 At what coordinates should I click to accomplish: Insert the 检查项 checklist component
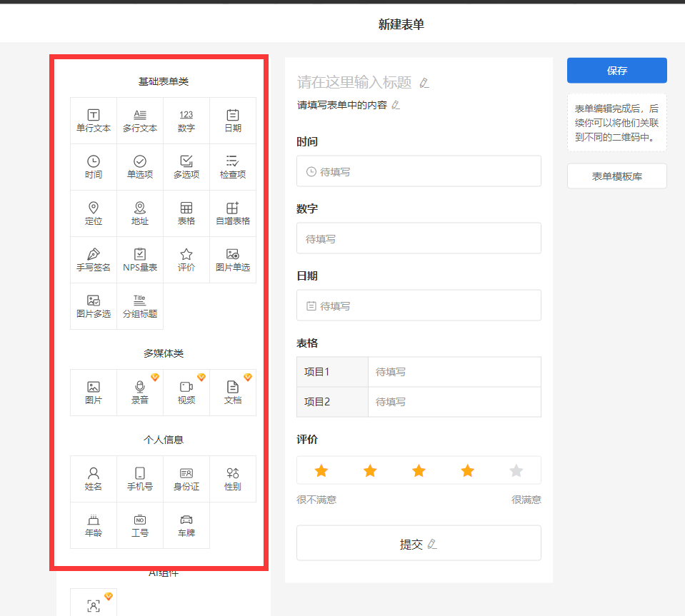point(233,167)
